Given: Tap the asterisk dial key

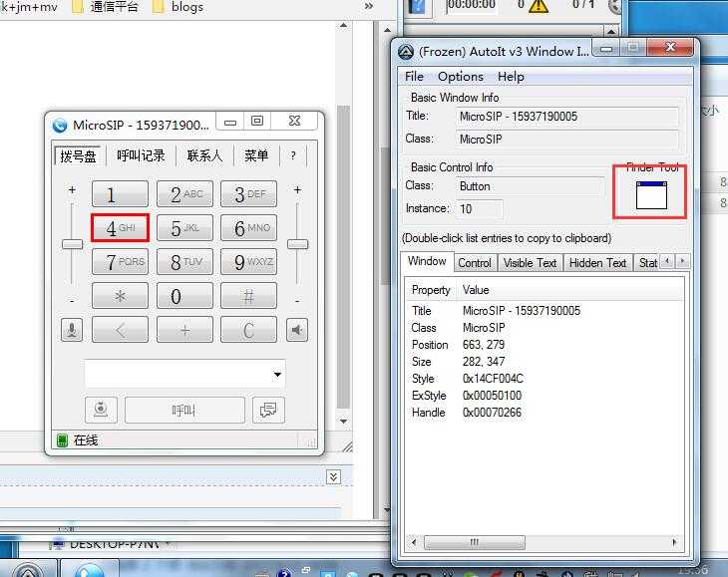Looking at the screenshot, I should [x=121, y=295].
